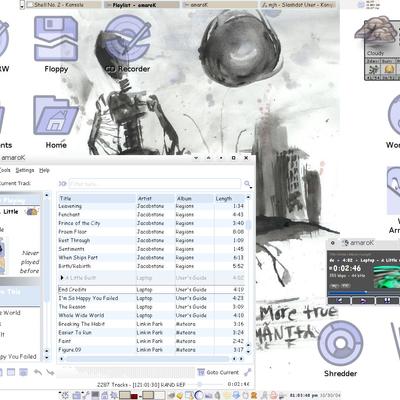Click the house icon in bottom panel
The image size is (400, 400).
pyautogui.click(x=104, y=396)
